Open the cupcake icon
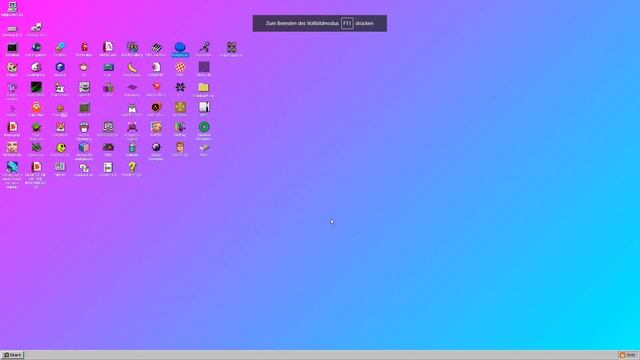 click(84, 127)
